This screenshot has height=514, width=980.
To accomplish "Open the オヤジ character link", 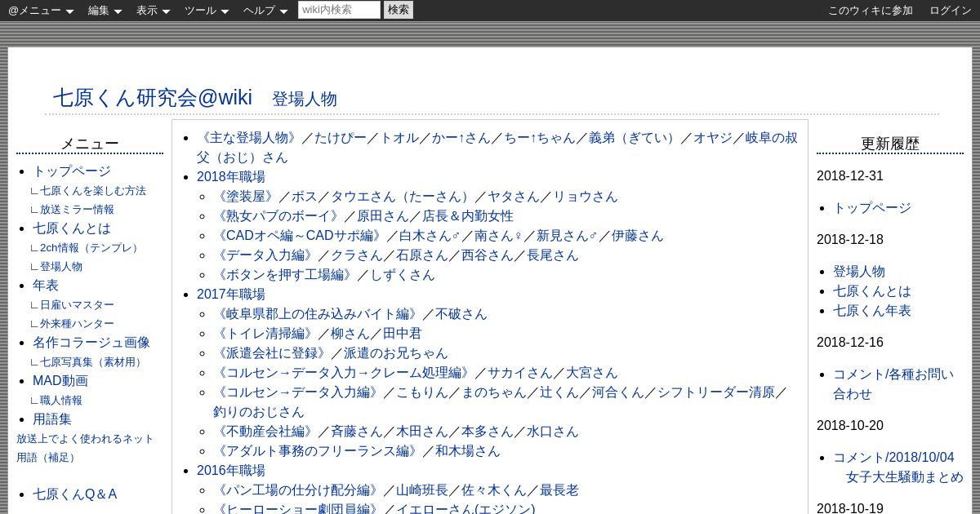I will click(x=713, y=138).
